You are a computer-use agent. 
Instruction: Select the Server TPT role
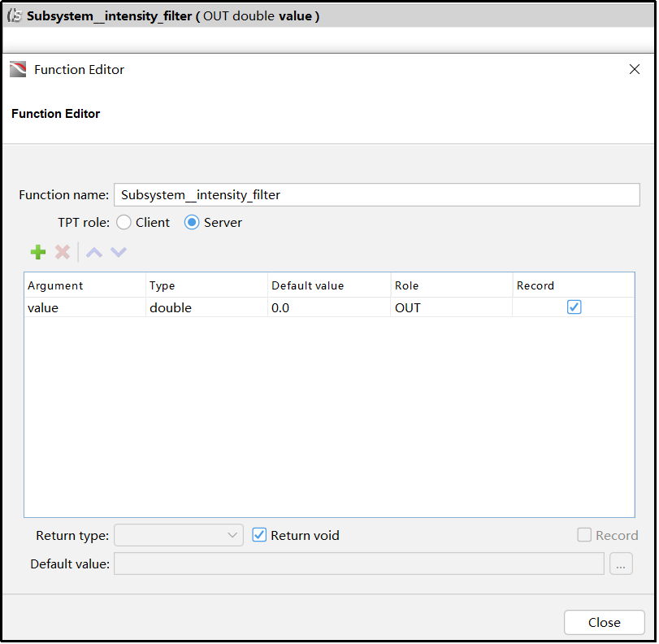point(192,223)
